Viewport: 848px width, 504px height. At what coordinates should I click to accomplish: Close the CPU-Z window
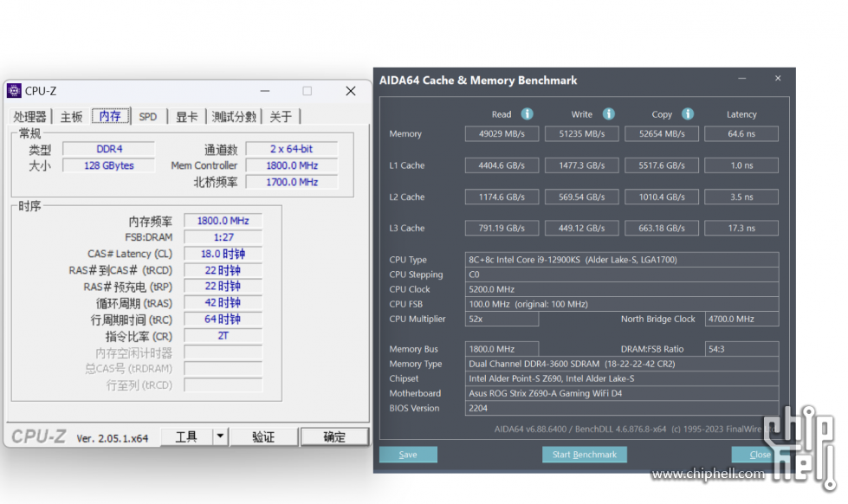pyautogui.click(x=351, y=91)
